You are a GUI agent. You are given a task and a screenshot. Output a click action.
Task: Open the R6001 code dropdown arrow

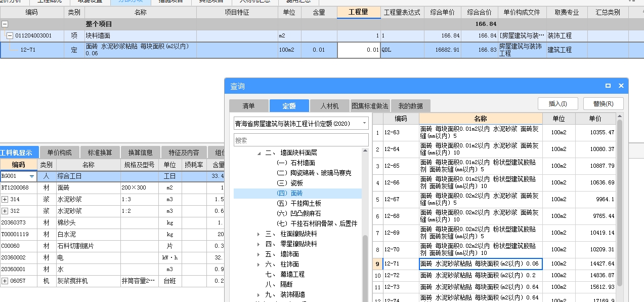(32, 176)
